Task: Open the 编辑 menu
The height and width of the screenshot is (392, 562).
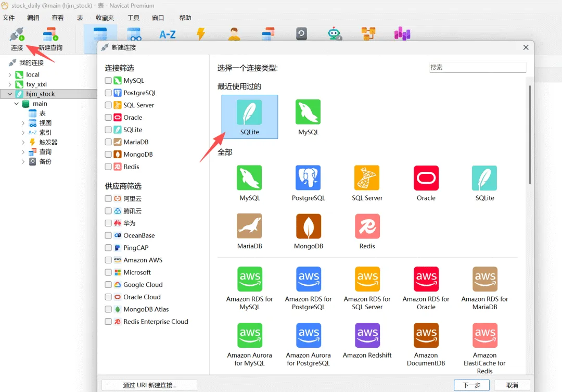Action: click(x=33, y=18)
